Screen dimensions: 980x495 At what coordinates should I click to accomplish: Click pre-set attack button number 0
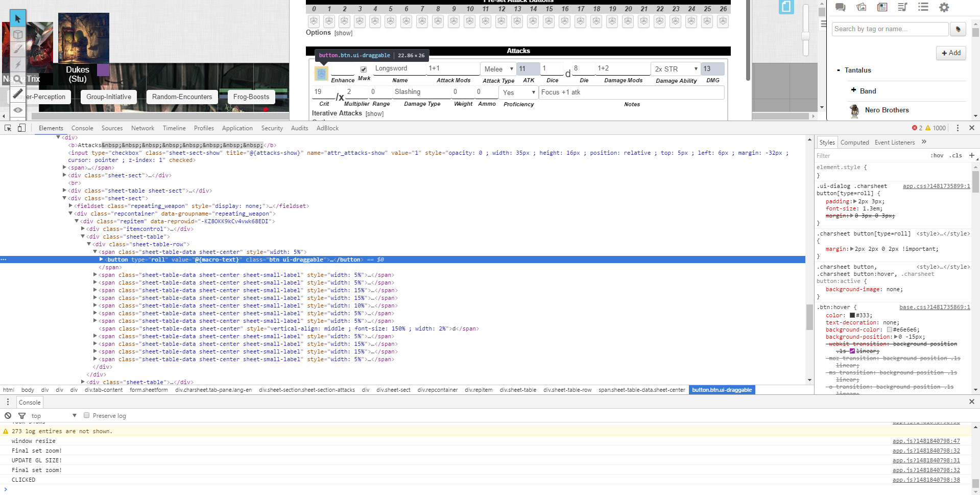tap(314, 21)
